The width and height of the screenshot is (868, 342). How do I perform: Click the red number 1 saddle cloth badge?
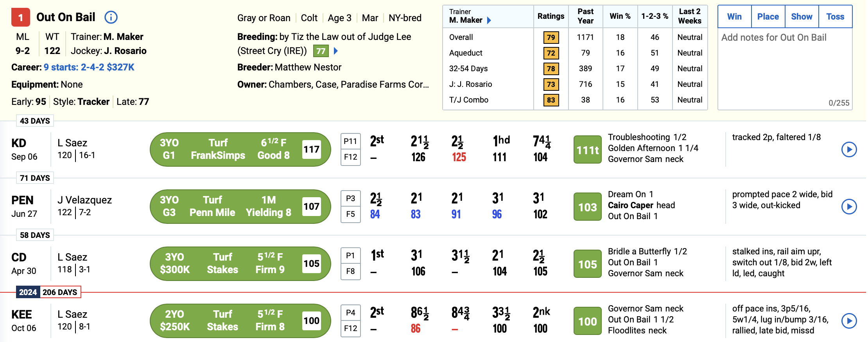[21, 18]
